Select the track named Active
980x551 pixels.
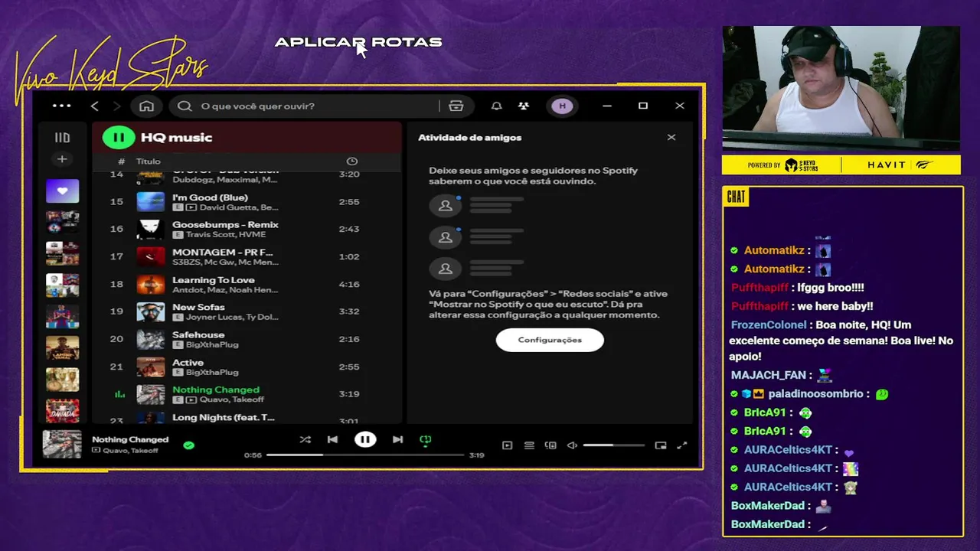247,367
